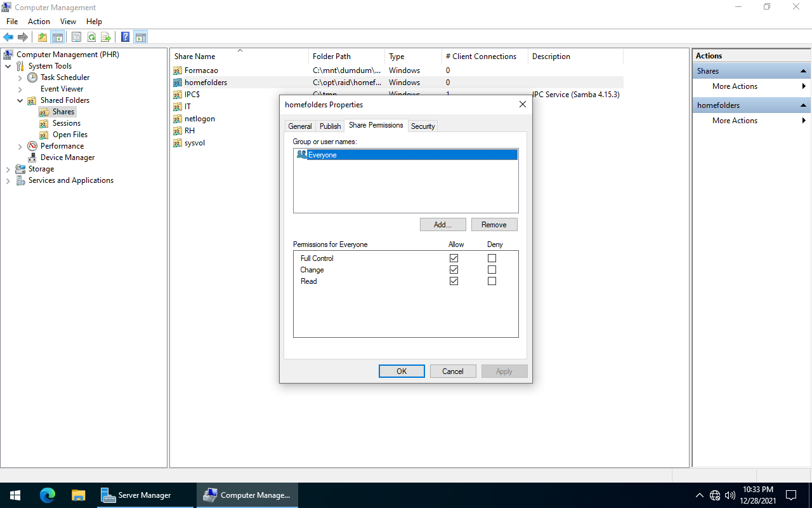Screen dimensions: 812x508
Task: Toggle the console tree pane icon
Action: click(57, 37)
